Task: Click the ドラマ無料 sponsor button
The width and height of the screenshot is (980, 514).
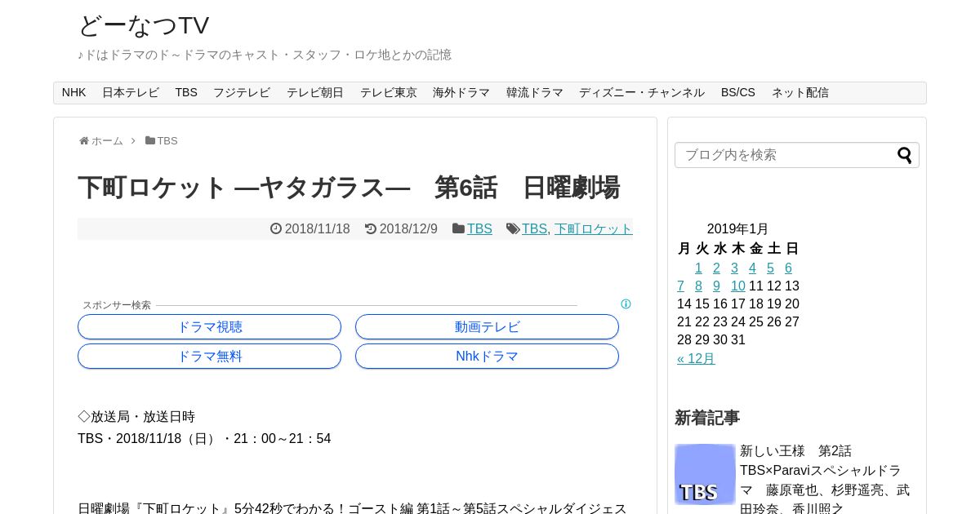Action: point(209,357)
